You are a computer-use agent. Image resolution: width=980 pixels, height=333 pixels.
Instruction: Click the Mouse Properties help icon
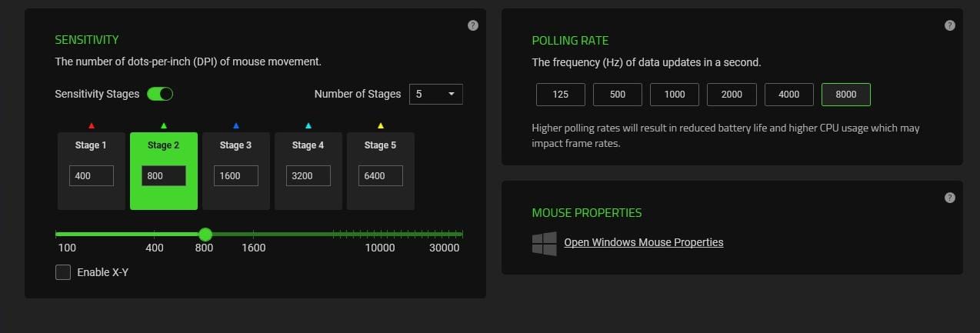coord(950,198)
